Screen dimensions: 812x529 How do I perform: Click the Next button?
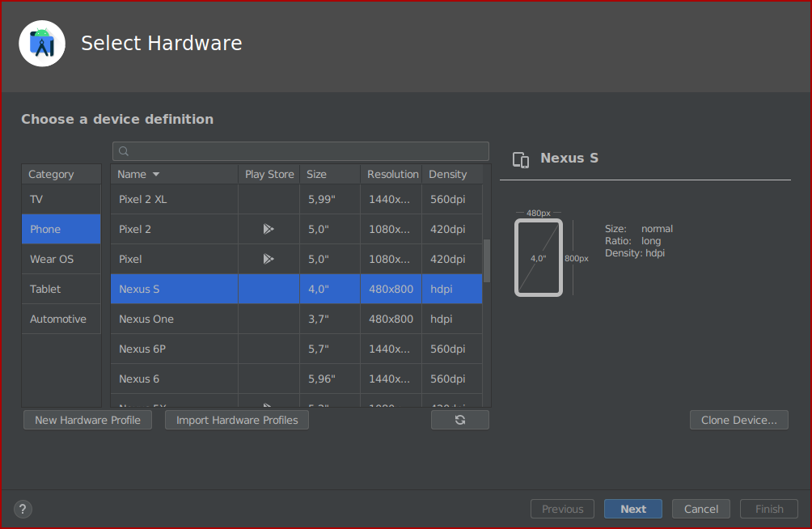[x=632, y=510]
